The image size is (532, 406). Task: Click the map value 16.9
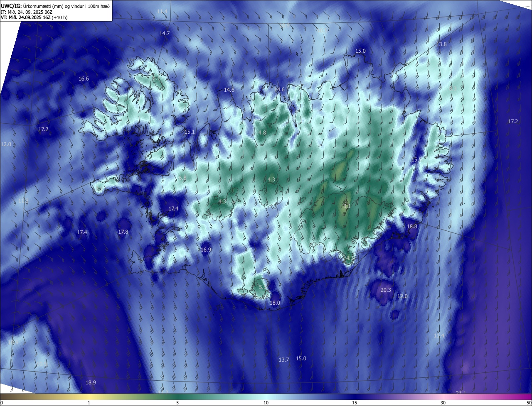206,250
